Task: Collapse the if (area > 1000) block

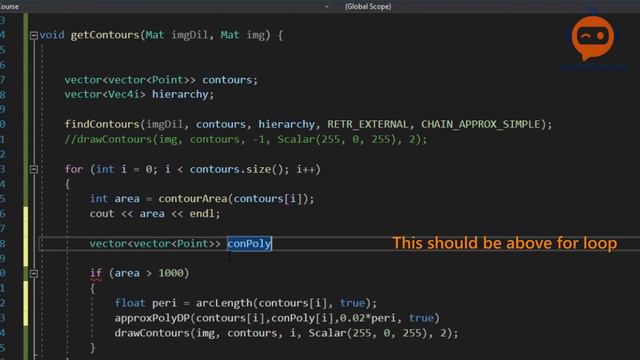Action: point(34,273)
